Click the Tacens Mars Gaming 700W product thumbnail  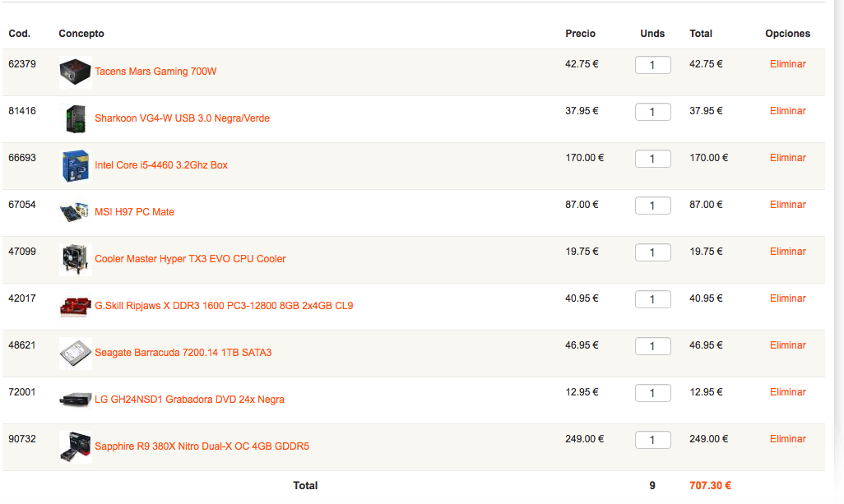(x=76, y=72)
